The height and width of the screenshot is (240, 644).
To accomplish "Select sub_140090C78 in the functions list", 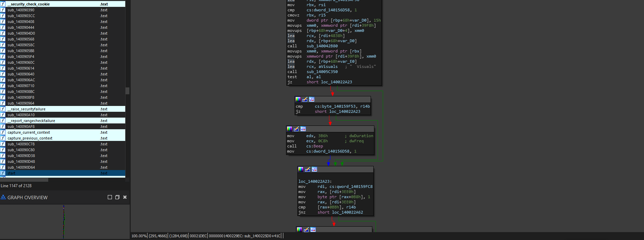I will point(21,144).
